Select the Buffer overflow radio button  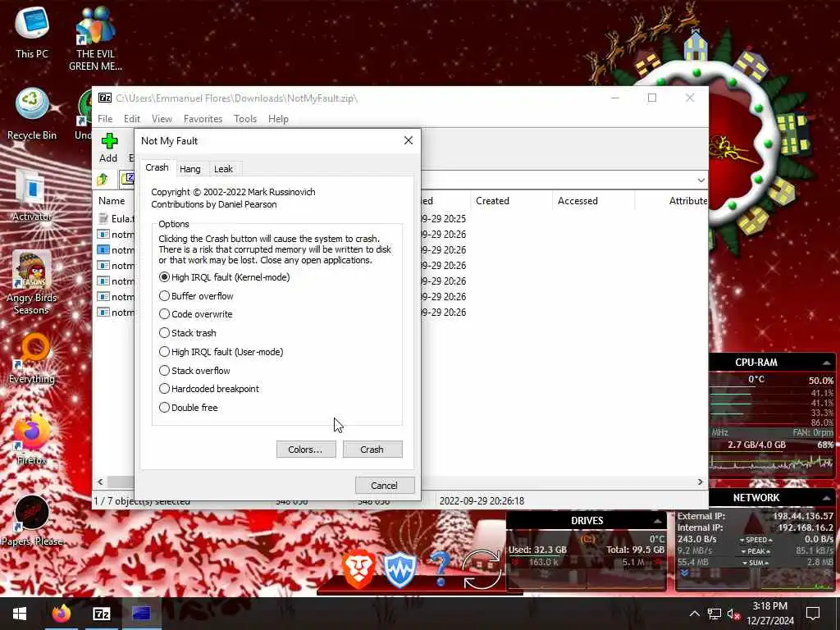click(x=196, y=295)
